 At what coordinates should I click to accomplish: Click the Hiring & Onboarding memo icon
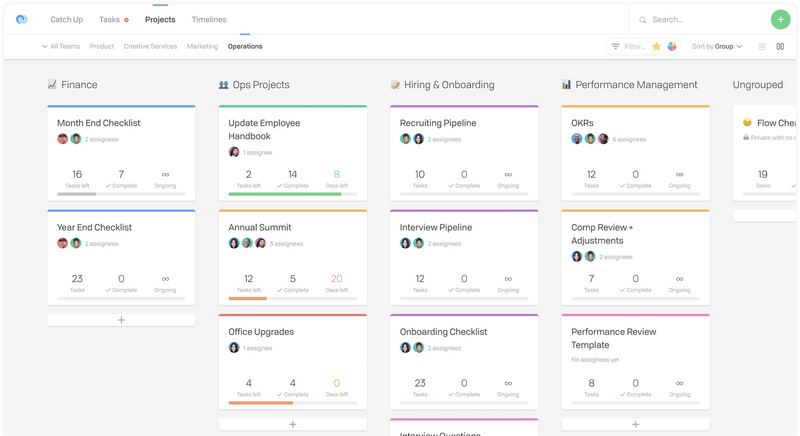395,85
